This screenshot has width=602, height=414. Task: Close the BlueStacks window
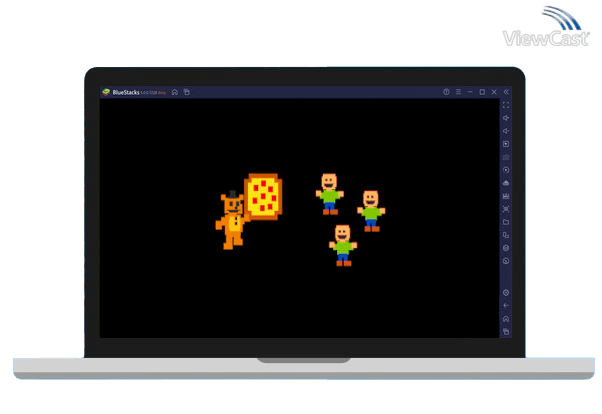tap(494, 92)
